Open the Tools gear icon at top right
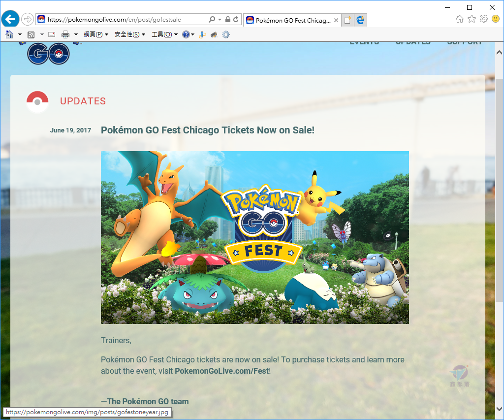Screen dimensions: 504x420 [484, 19]
